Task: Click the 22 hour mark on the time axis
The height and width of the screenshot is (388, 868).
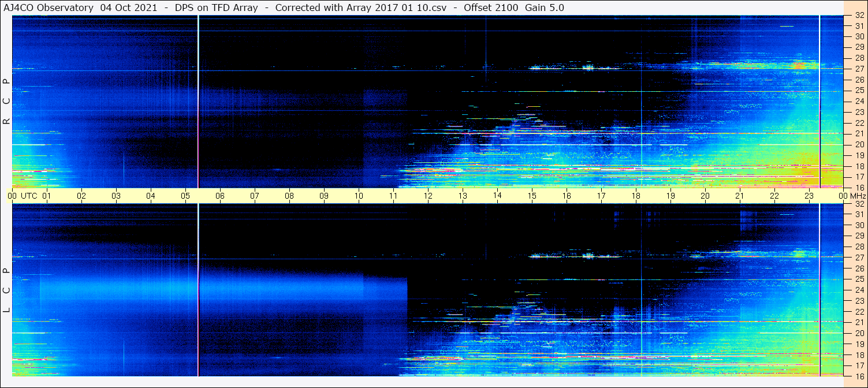Action: click(774, 196)
